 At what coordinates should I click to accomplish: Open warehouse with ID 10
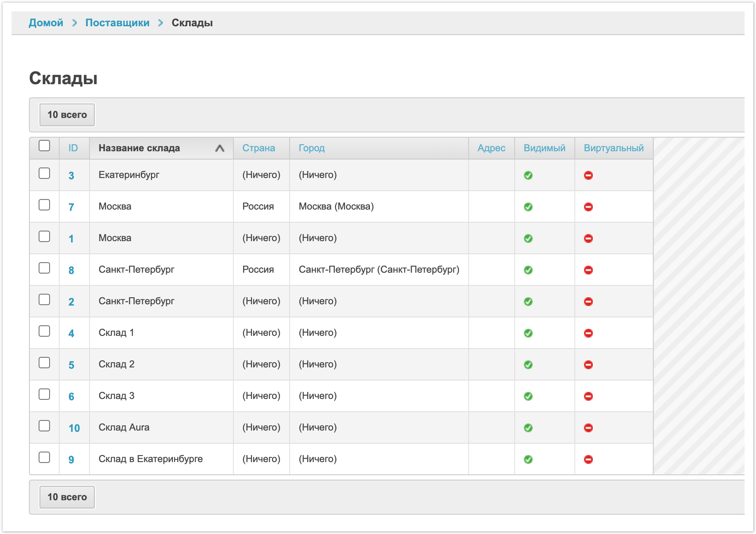(x=74, y=428)
